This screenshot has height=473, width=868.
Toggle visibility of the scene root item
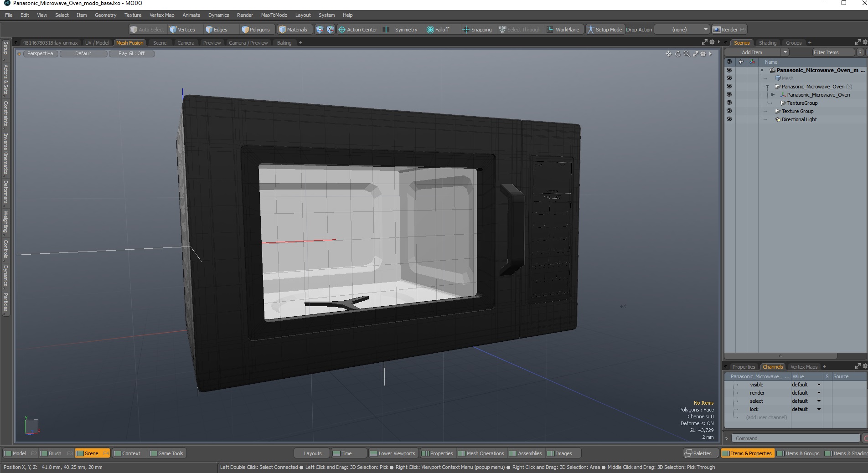tap(729, 70)
